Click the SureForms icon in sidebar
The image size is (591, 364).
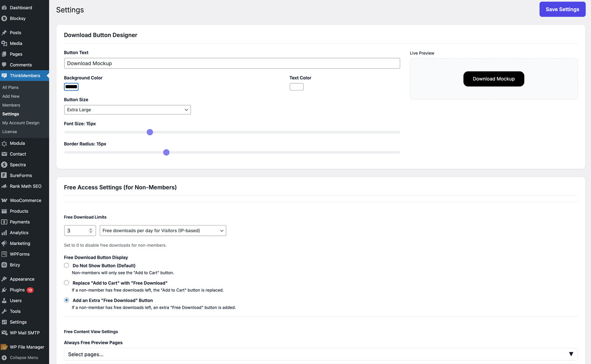click(x=4, y=175)
